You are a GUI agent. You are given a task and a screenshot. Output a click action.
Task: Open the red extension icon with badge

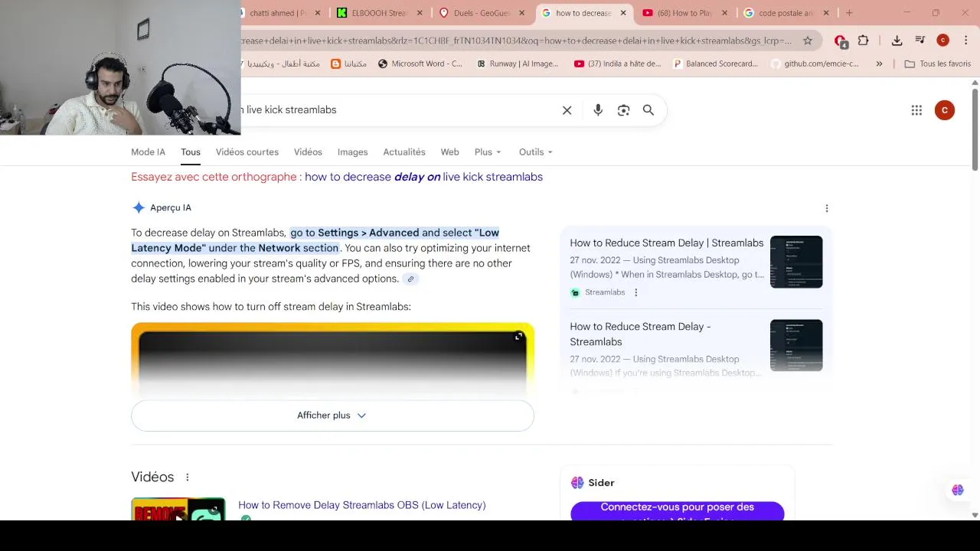[x=841, y=41]
